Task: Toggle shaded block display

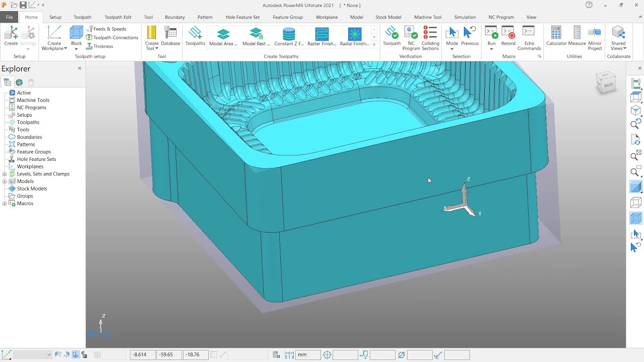Action: (x=635, y=218)
